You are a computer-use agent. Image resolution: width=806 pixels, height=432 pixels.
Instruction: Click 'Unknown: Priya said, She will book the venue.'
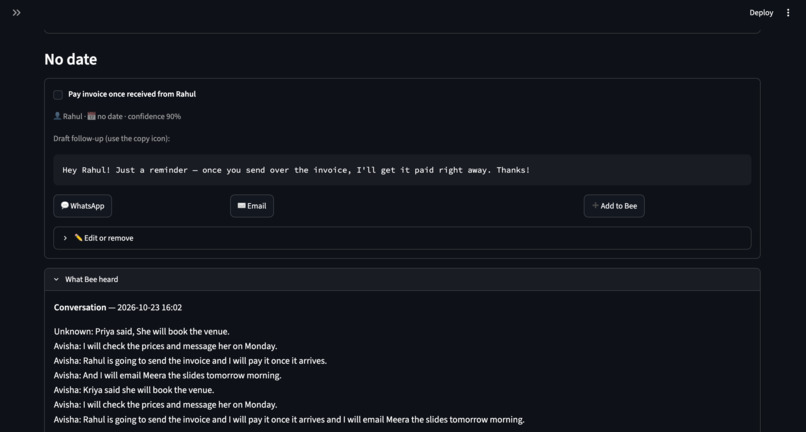(x=142, y=332)
